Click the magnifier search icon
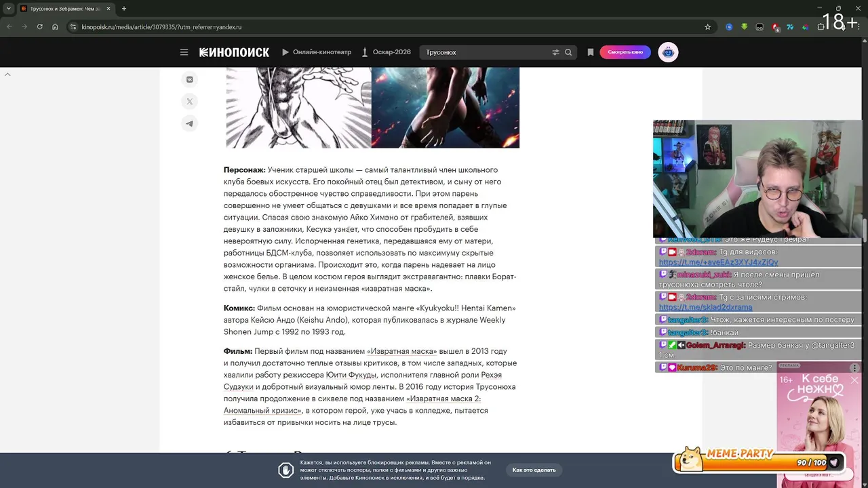 click(568, 52)
